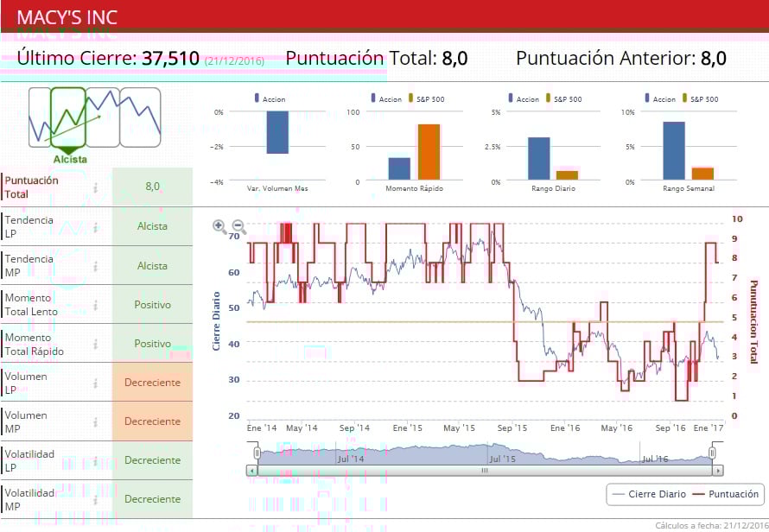
Task: Click the navigator scrollbar left arrow
Action: [x=251, y=471]
